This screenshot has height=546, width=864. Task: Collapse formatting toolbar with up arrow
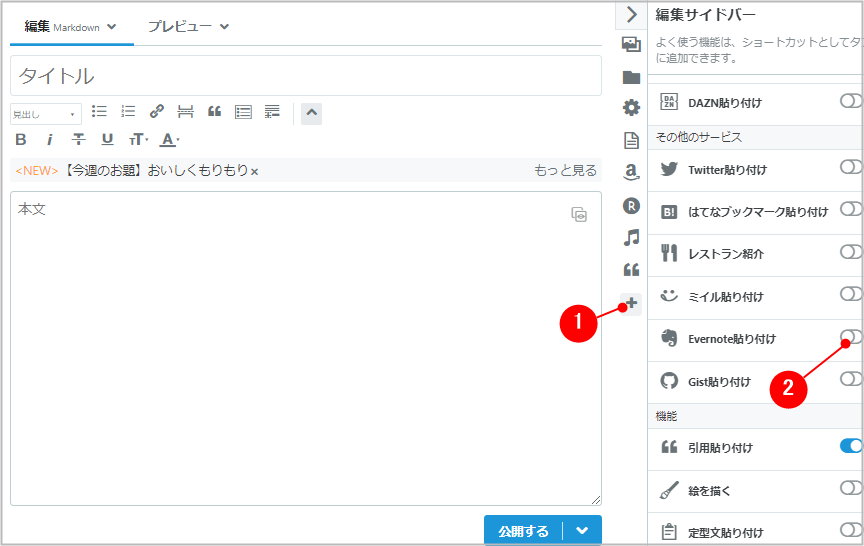point(311,113)
